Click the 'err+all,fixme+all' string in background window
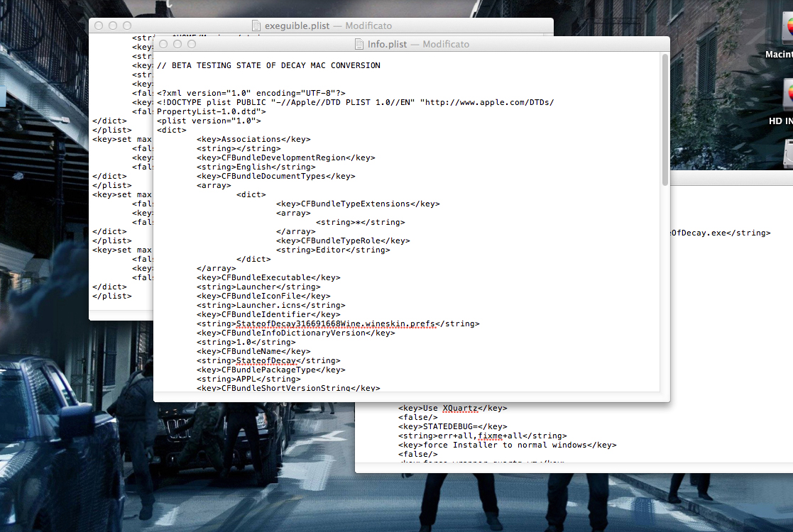 (x=483, y=436)
